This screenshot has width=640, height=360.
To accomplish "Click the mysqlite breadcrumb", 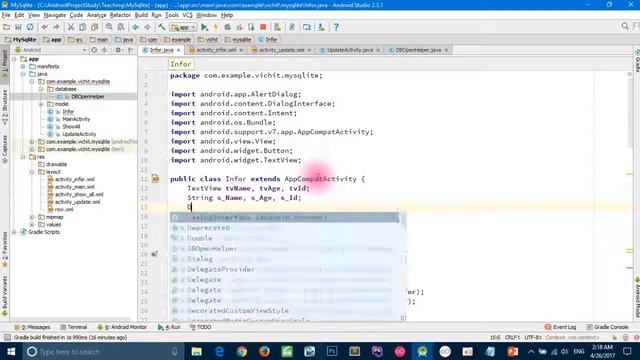I will pos(238,40).
